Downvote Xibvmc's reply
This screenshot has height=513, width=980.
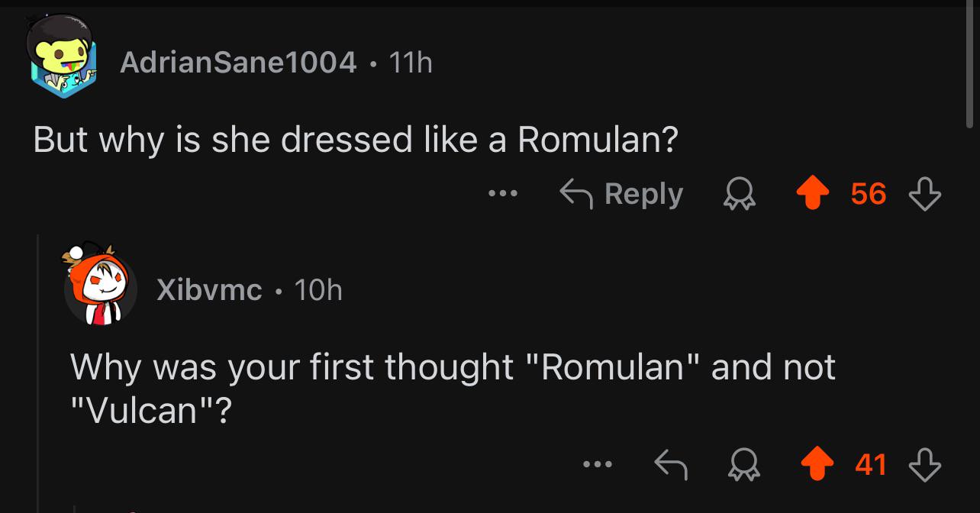[925, 464]
